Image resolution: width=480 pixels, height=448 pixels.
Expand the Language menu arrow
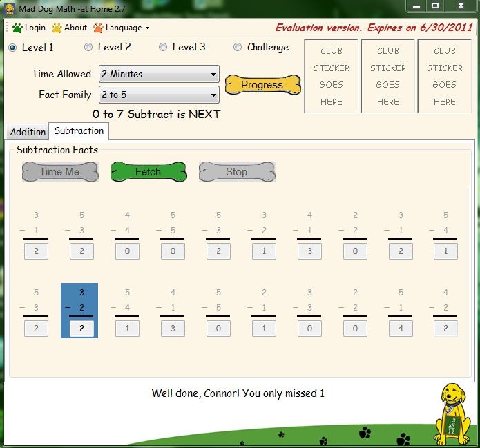tap(147, 28)
